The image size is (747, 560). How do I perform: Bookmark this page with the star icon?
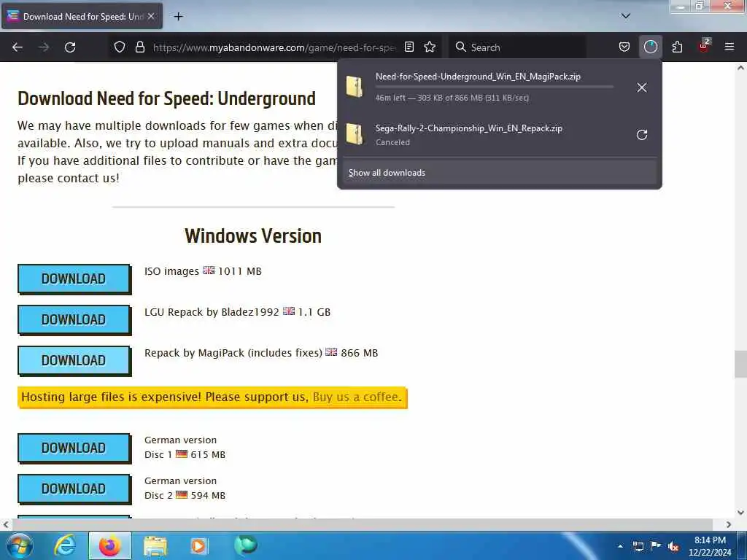click(x=430, y=47)
